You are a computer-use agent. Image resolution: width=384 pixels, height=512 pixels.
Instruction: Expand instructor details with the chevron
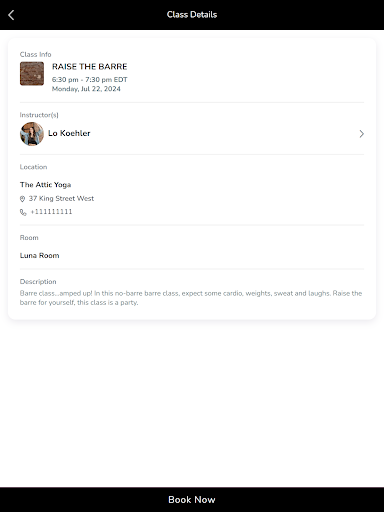(x=362, y=134)
